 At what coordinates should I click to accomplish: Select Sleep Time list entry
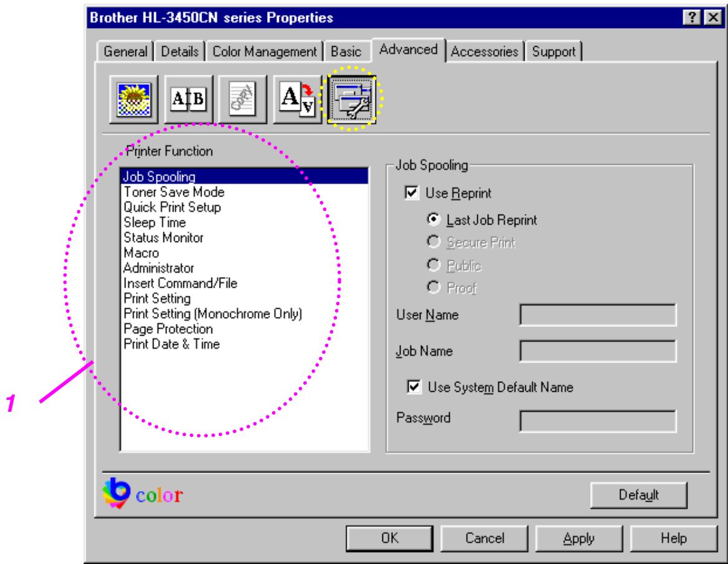click(244, 222)
